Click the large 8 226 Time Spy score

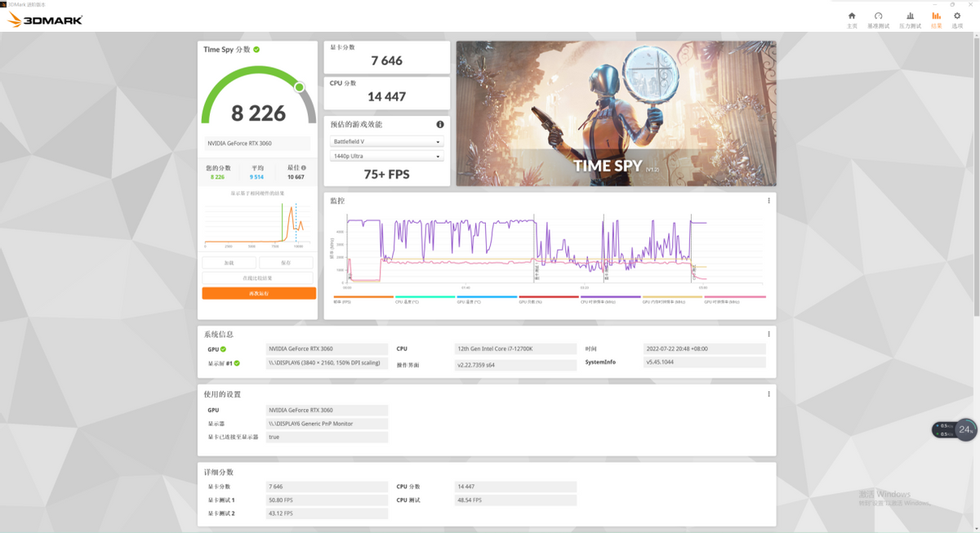coord(258,113)
